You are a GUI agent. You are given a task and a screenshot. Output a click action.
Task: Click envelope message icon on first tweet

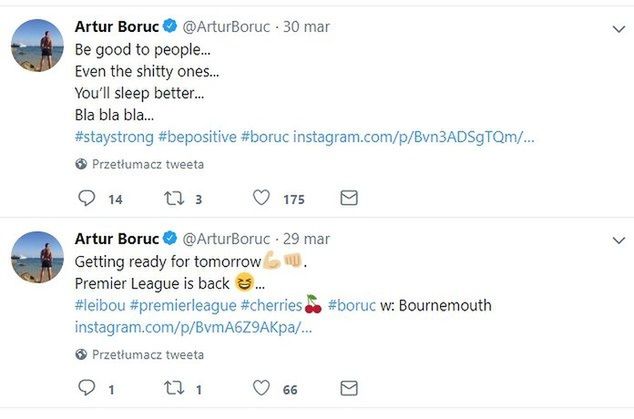coord(348,198)
